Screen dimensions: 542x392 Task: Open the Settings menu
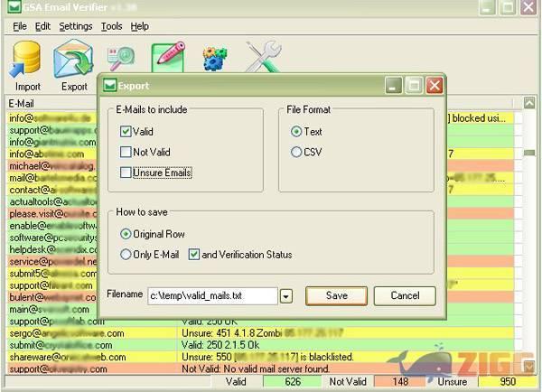[76, 26]
